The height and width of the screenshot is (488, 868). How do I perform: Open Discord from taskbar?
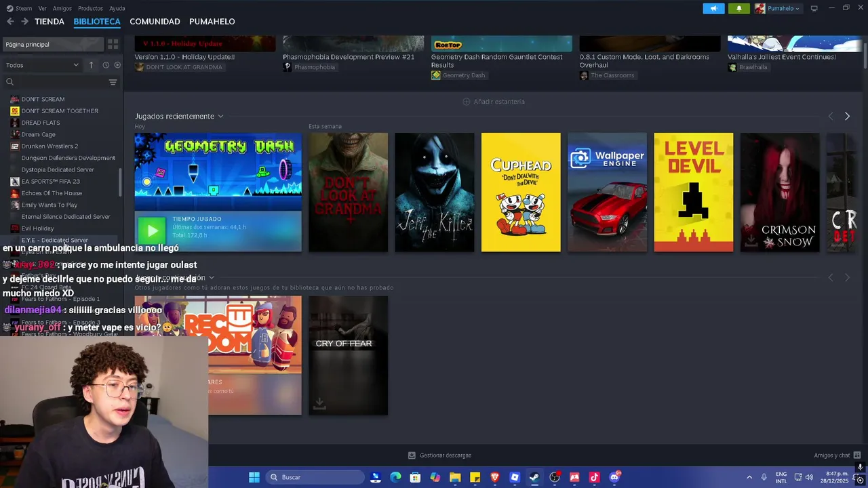click(614, 477)
